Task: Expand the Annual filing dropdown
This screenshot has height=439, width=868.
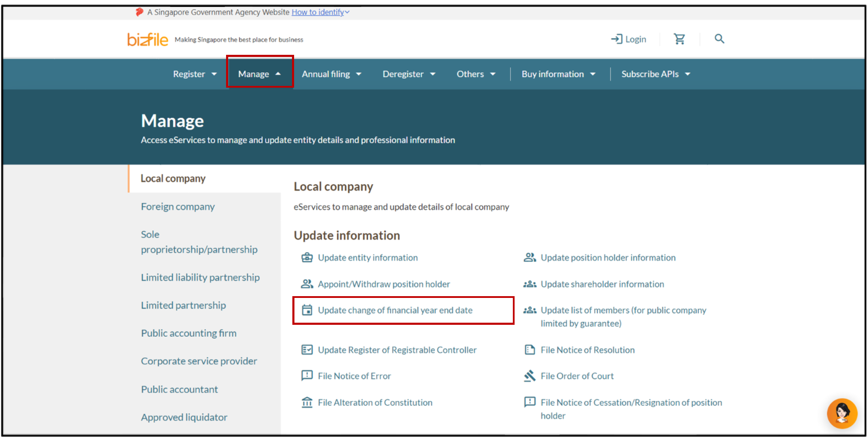Action: point(331,74)
